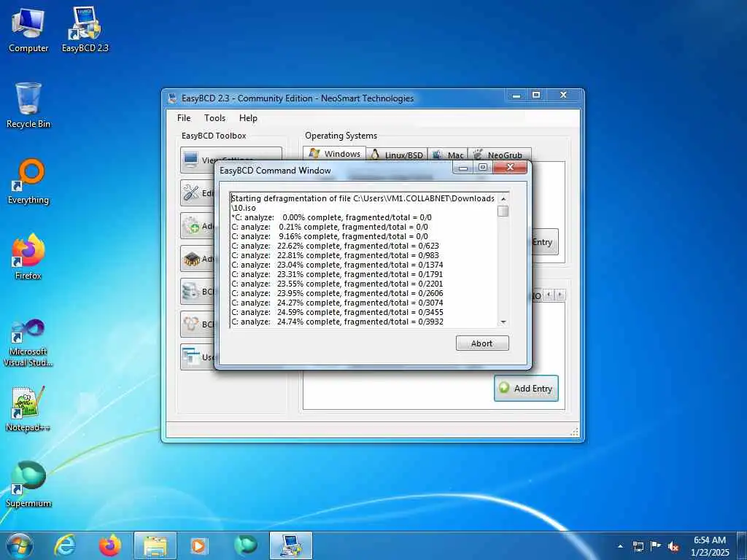The height and width of the screenshot is (560, 747).
Task: Click tab scroll right arrow in lower panel
Action: coord(560,295)
